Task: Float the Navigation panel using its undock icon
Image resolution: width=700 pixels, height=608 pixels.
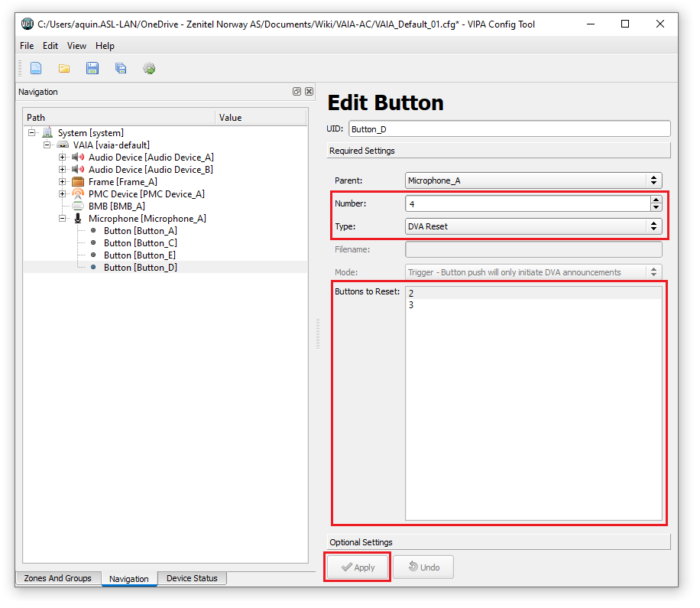Action: pos(297,92)
